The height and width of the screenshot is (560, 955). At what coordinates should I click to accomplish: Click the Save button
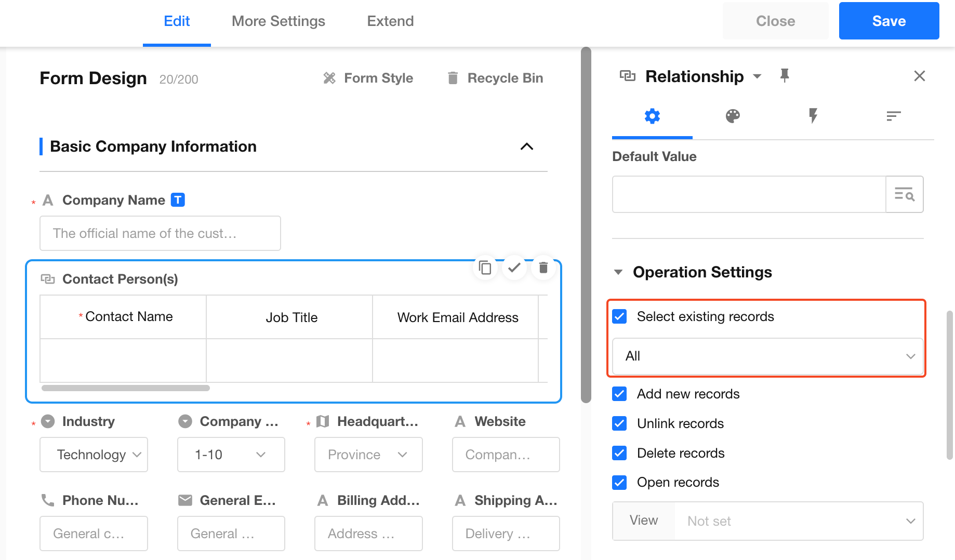point(888,21)
